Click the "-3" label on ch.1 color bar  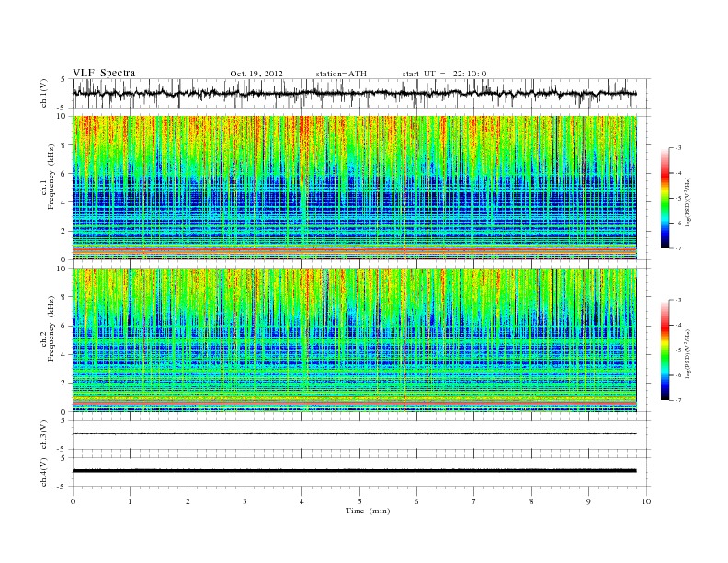pos(678,148)
